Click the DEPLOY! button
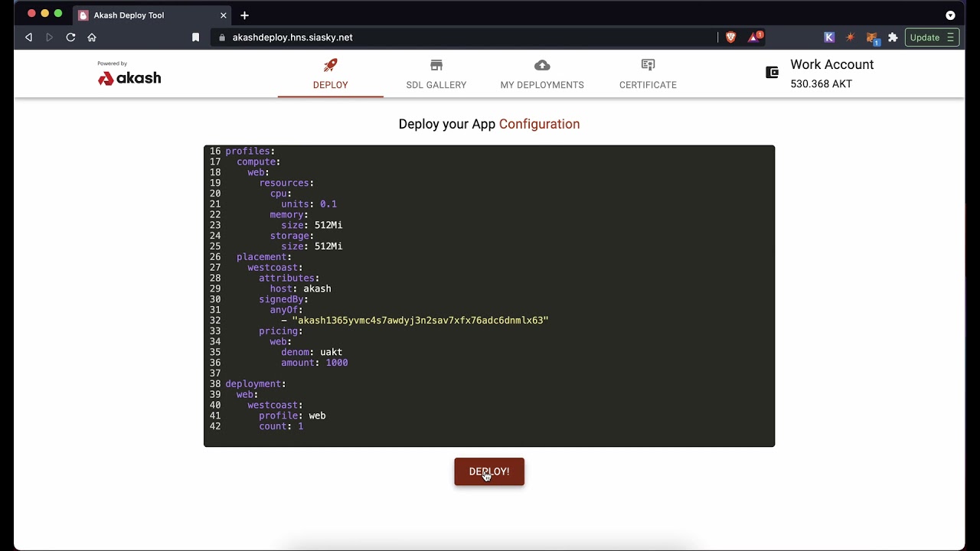The image size is (980, 551). tap(489, 471)
